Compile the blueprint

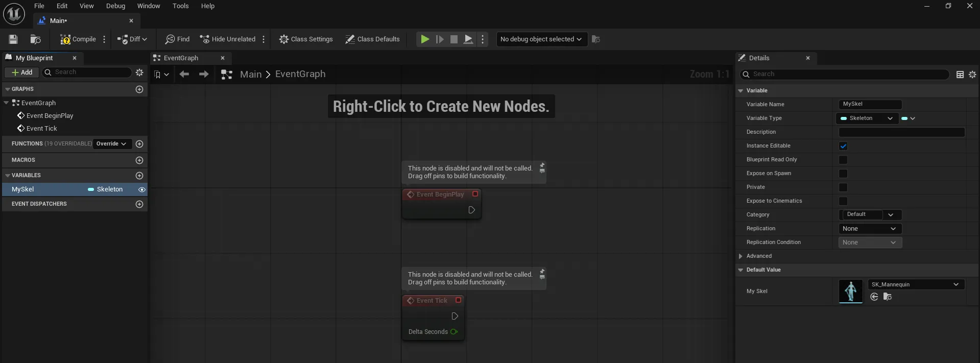pyautogui.click(x=78, y=39)
